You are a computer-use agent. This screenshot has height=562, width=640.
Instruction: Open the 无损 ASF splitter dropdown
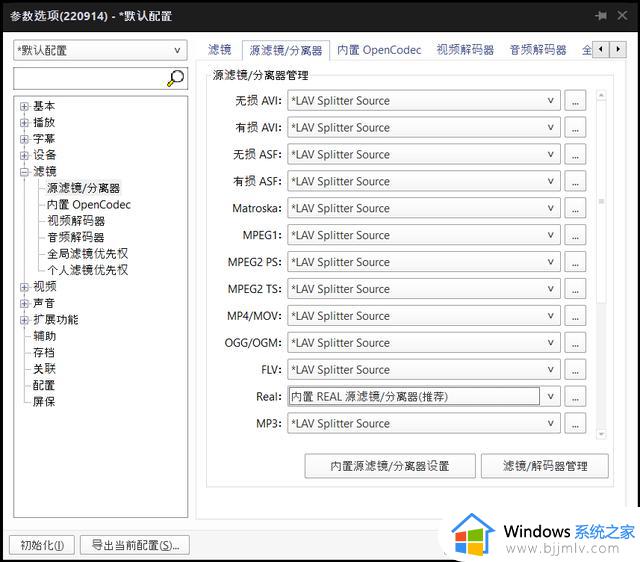(424, 154)
